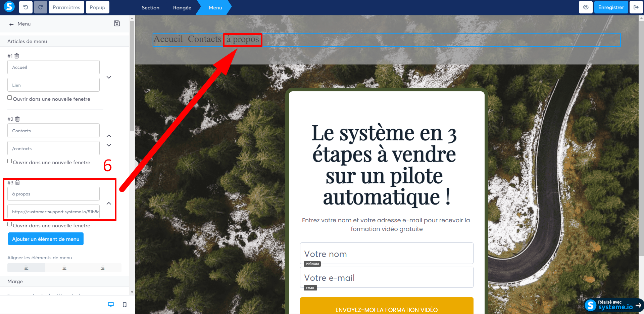
Task: Click the sidebar scroll down arrow
Action: pyautogui.click(x=132, y=292)
